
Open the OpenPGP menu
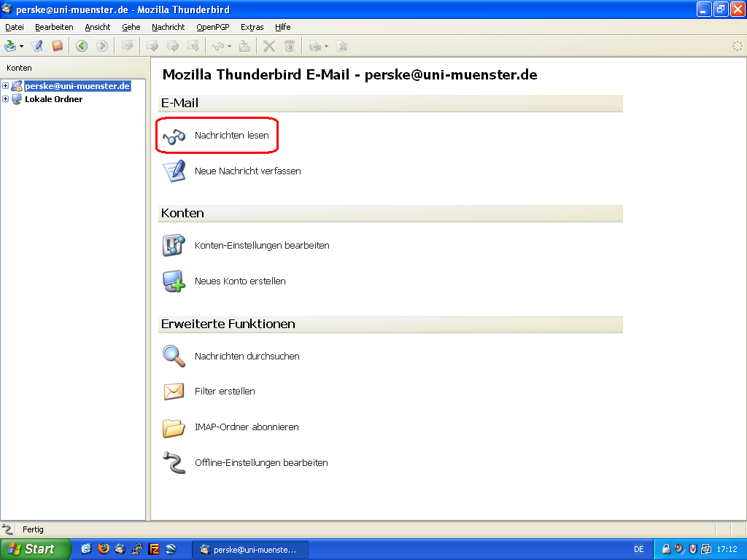pos(212,27)
